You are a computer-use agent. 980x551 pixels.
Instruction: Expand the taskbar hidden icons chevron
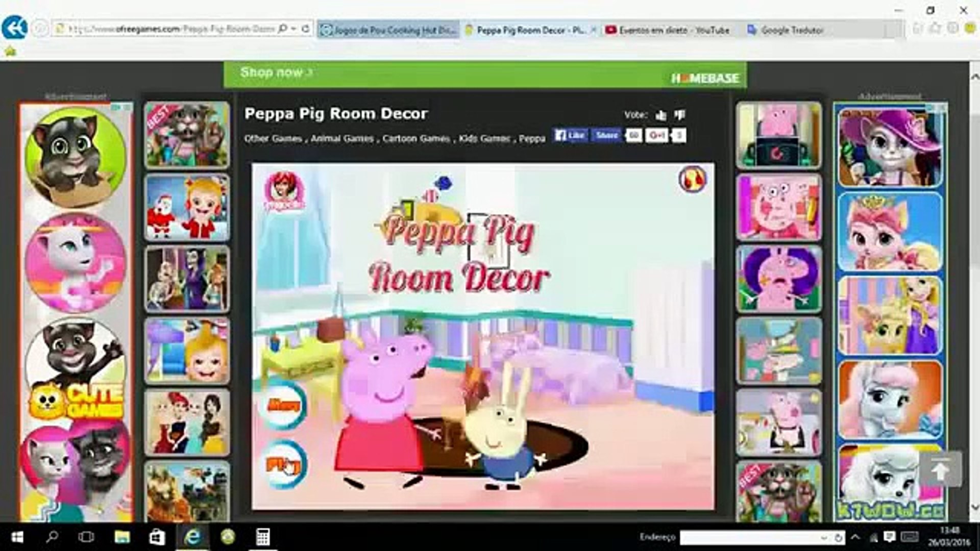click(854, 537)
